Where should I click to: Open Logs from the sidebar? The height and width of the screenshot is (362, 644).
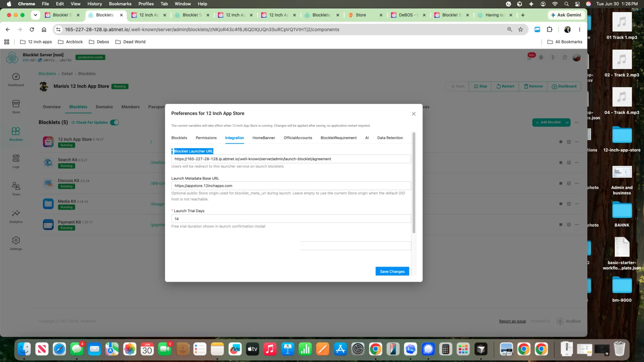[16, 162]
